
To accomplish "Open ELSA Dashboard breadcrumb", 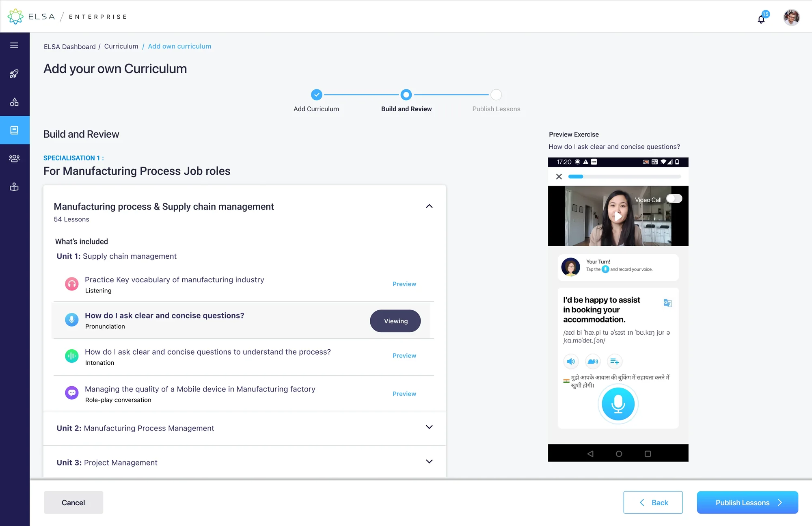I will click(70, 47).
